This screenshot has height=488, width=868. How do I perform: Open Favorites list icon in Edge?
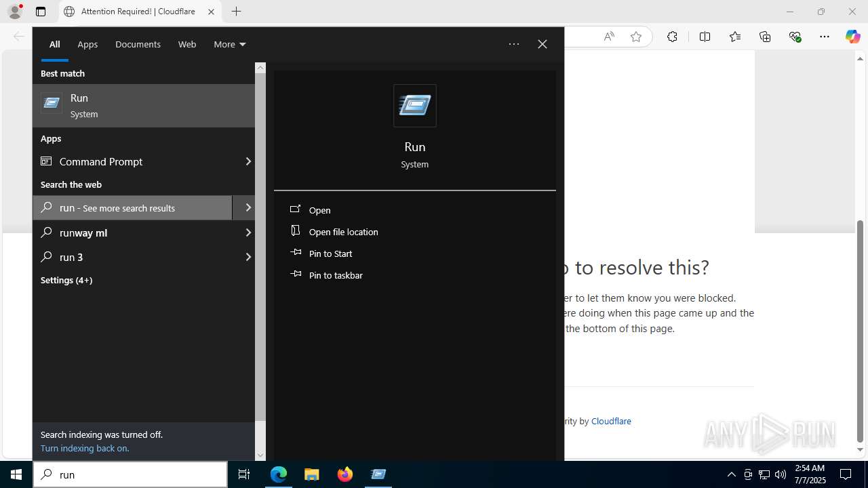coord(735,37)
